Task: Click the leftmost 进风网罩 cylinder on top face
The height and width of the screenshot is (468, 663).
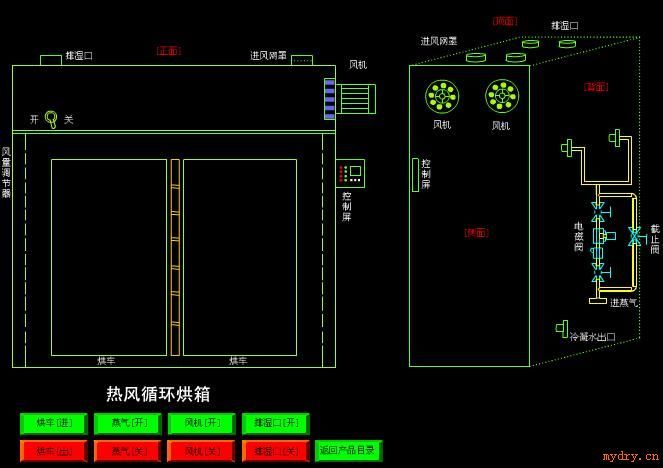Action: [476, 57]
